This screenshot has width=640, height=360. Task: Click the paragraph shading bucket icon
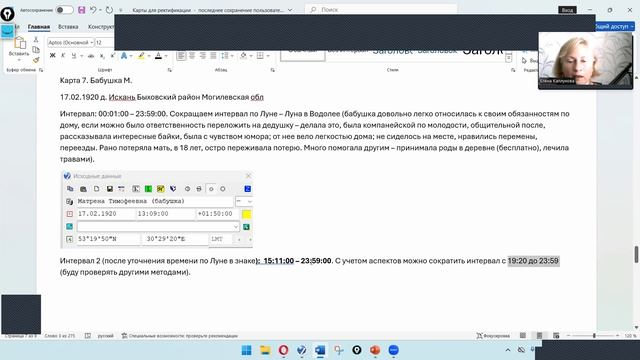[243, 56]
